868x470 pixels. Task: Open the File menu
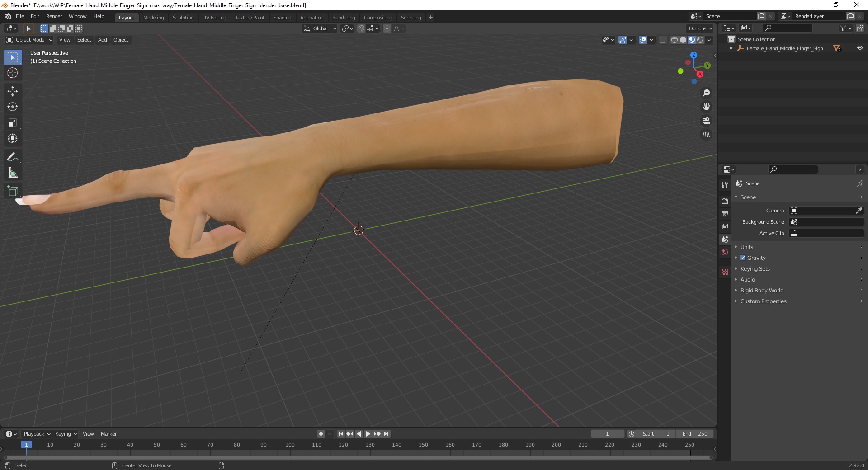click(20, 16)
